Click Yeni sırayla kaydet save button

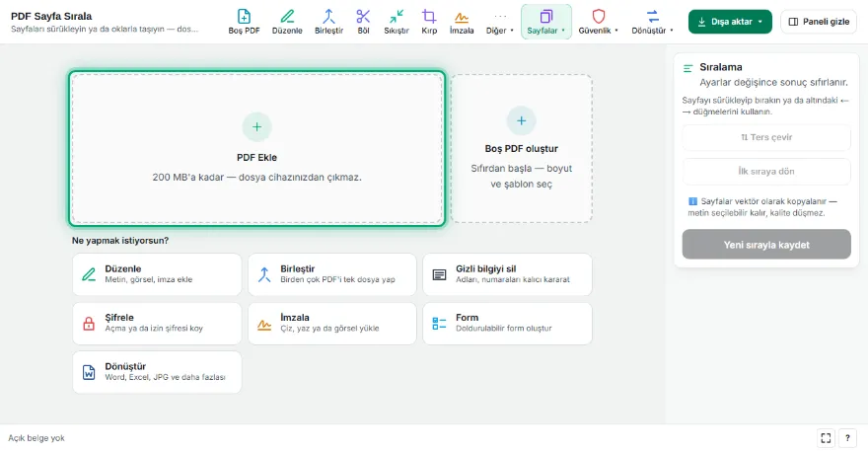766,245
